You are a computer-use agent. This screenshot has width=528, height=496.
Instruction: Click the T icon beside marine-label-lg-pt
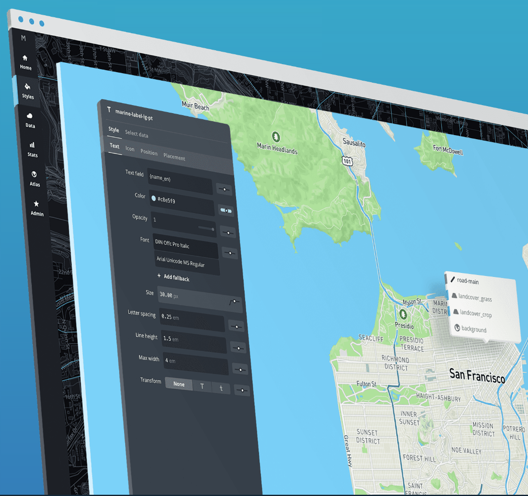click(x=109, y=109)
